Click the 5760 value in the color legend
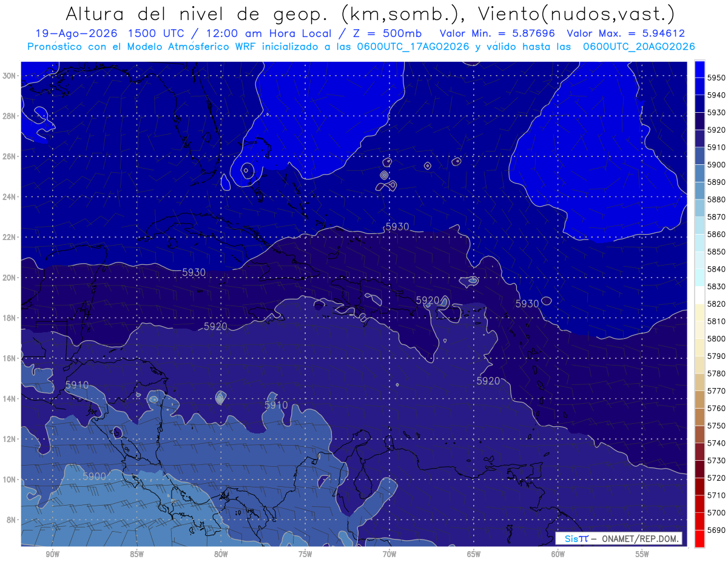Screen dimensions: 728x562 [x=716, y=408]
